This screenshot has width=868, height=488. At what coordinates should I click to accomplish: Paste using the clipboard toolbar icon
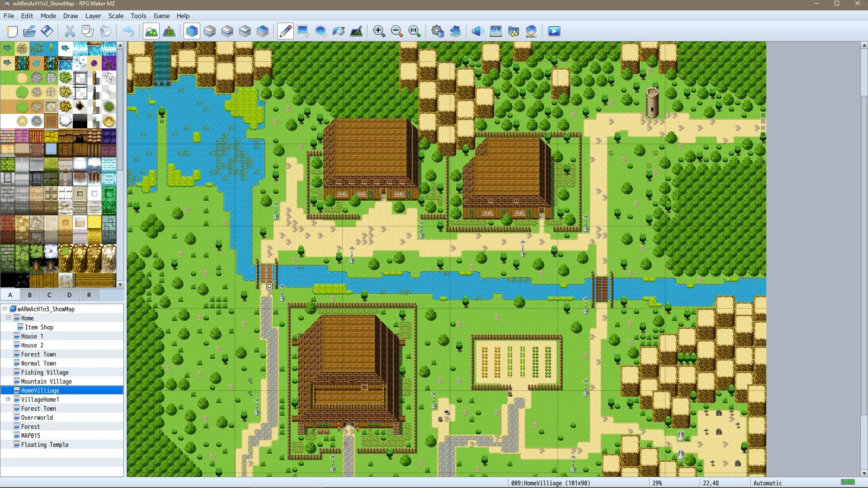105,31
